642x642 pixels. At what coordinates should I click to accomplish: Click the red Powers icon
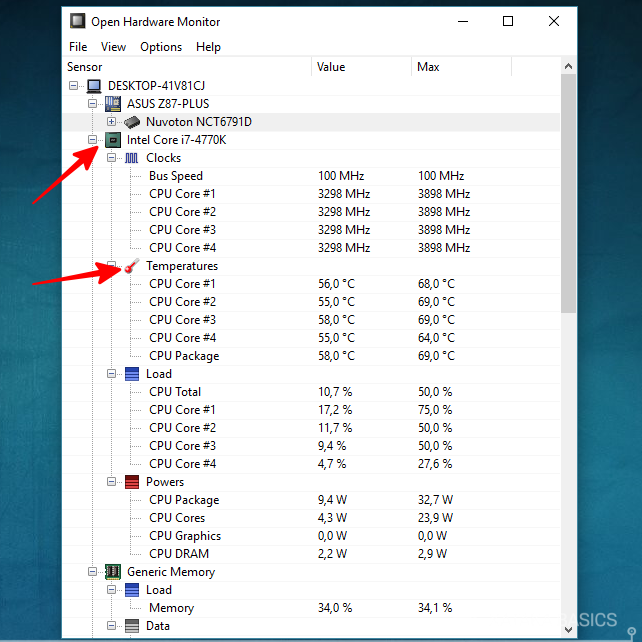click(x=132, y=482)
